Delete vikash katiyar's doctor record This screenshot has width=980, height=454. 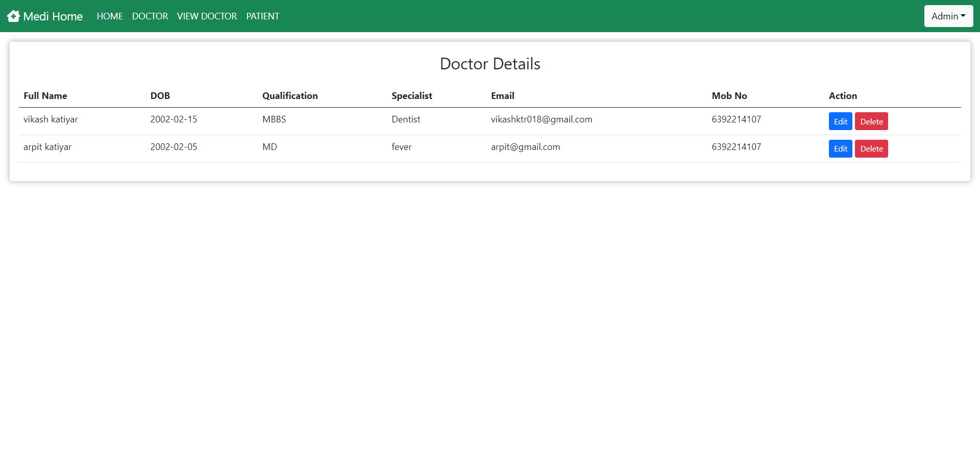pos(871,121)
